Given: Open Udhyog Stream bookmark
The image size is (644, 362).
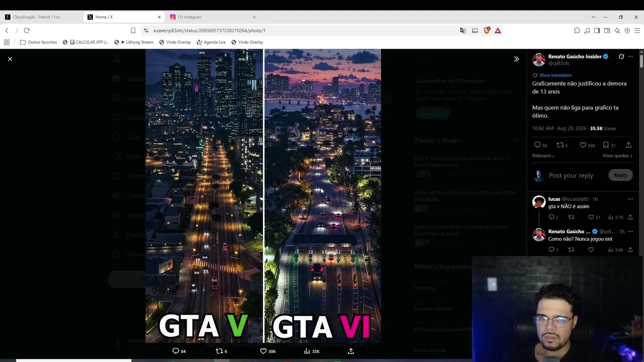Looking at the screenshot, I should [134, 42].
